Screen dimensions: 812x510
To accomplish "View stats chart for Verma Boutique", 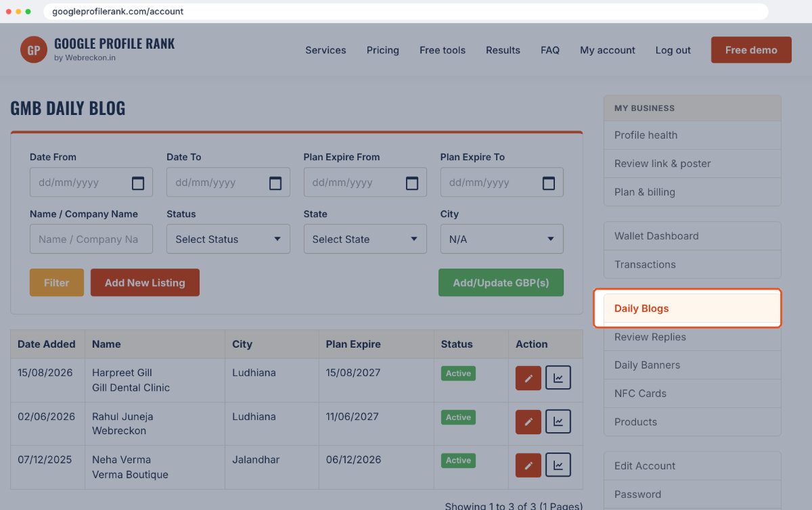I will tap(558, 465).
